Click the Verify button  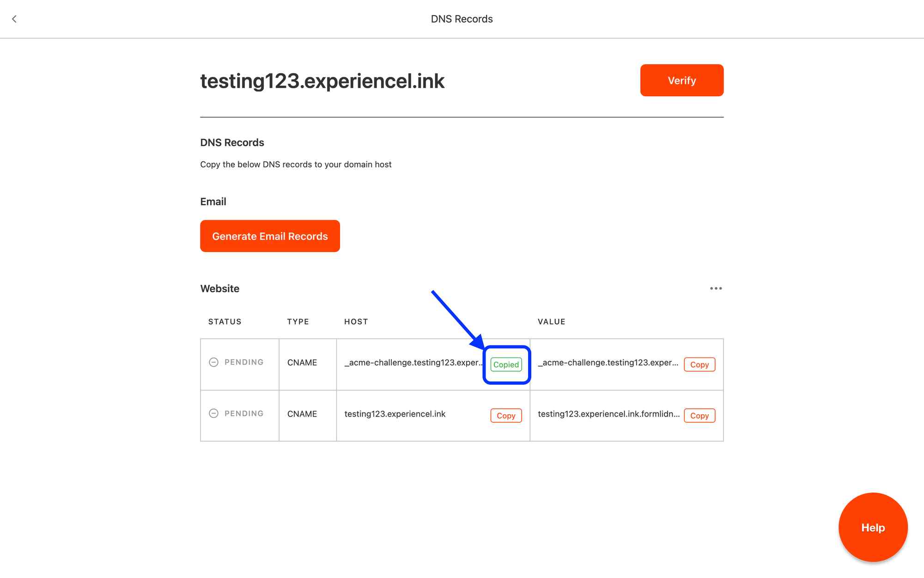point(681,80)
